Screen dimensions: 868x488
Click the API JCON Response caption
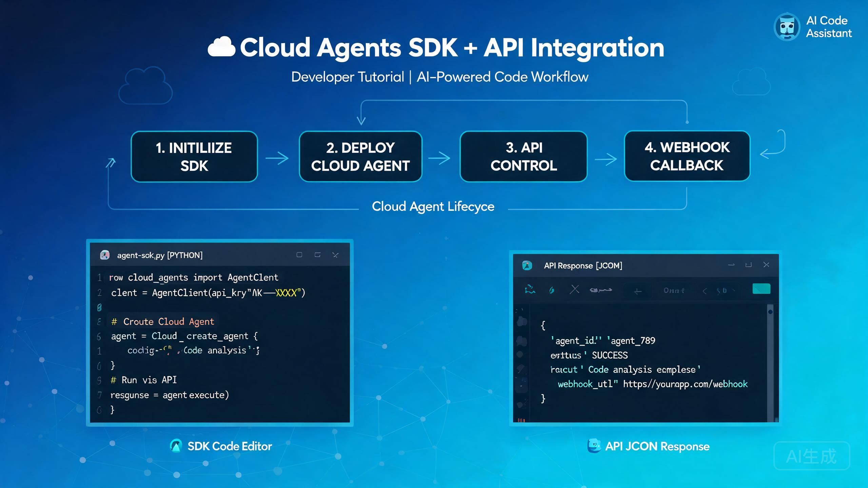pyautogui.click(x=657, y=446)
